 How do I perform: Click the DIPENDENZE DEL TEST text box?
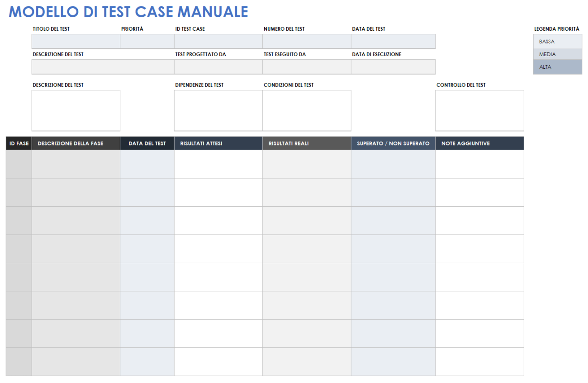pyautogui.click(x=218, y=110)
